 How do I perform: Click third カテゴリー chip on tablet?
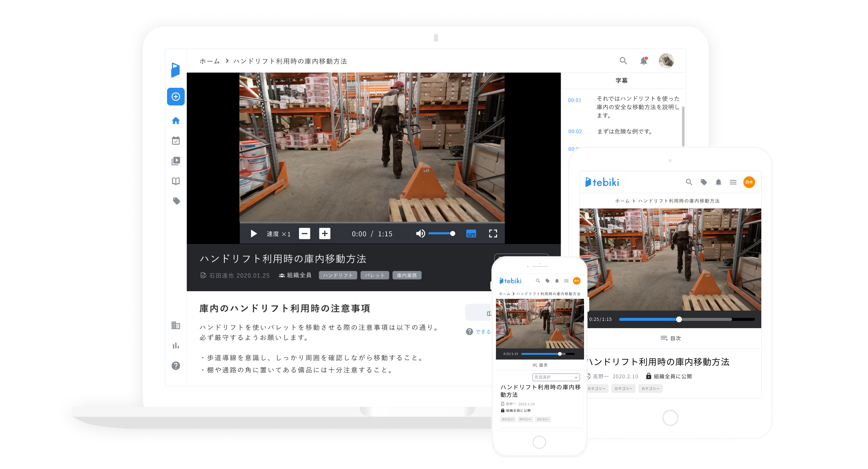650,389
